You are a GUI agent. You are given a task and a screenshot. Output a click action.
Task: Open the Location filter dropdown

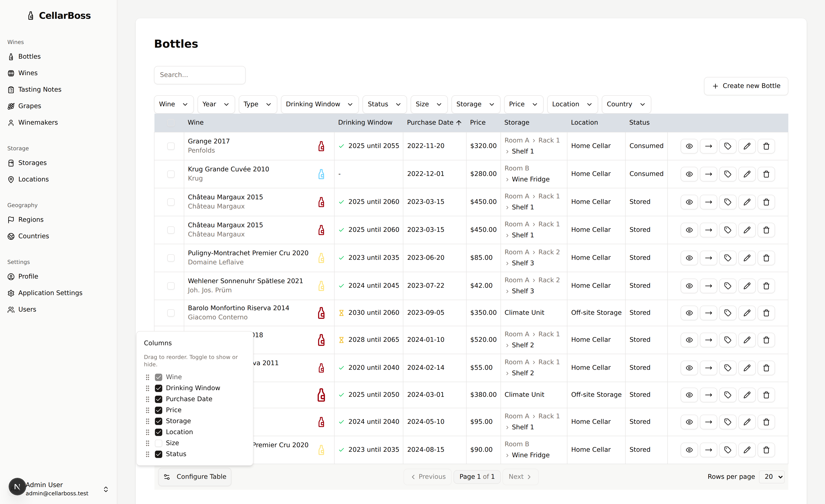(x=572, y=104)
